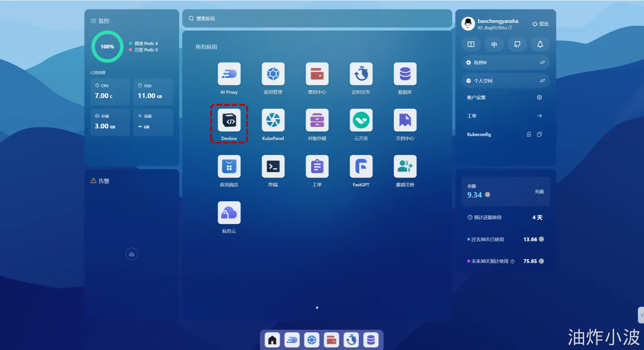Image resolution: width=644 pixels, height=350 pixels.
Task: Click the 监控 panel title
Action: 104,21
